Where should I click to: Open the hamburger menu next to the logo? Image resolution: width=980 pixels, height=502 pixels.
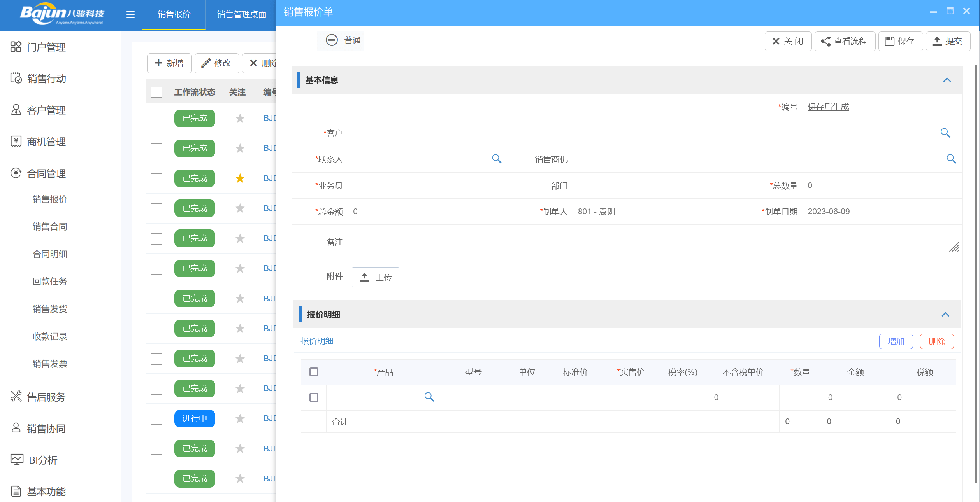(130, 14)
